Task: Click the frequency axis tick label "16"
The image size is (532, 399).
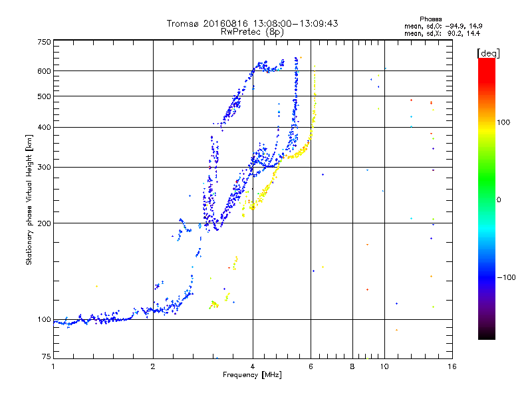Action: click(x=452, y=366)
